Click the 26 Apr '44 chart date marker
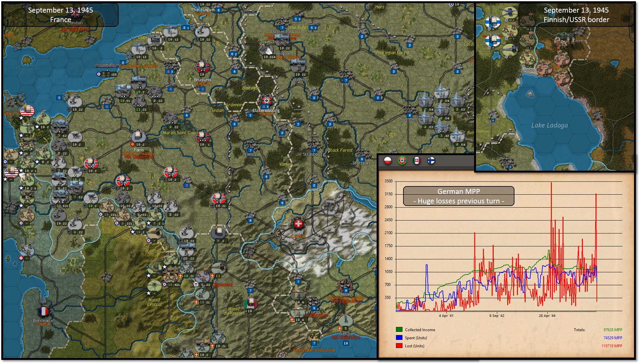 (547, 315)
